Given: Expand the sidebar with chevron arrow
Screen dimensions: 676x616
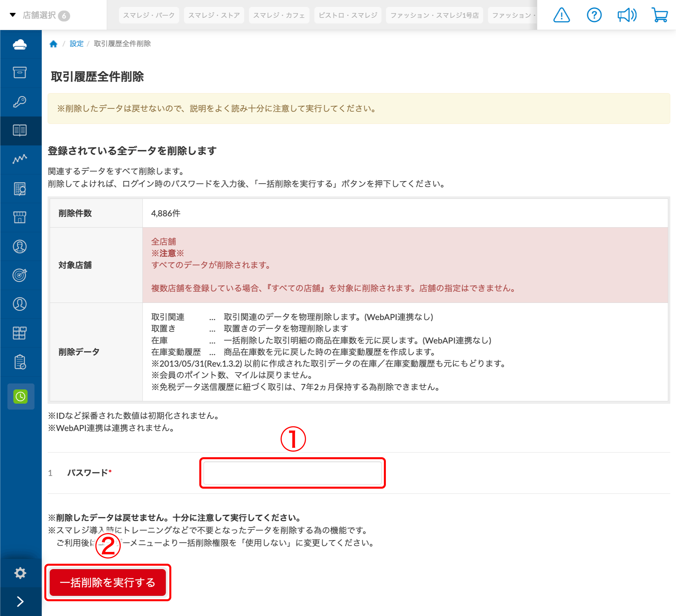Looking at the screenshot, I should pyautogui.click(x=20, y=601).
